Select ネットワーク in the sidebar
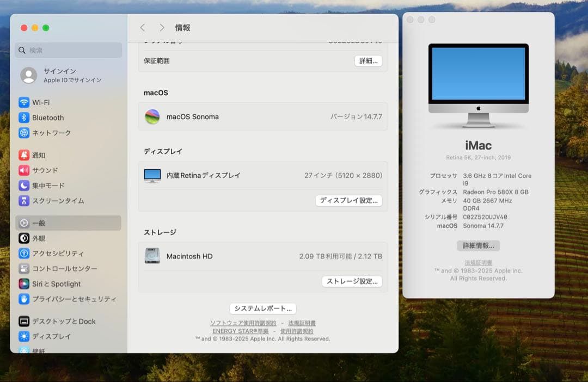The height and width of the screenshot is (382, 588). pos(47,133)
